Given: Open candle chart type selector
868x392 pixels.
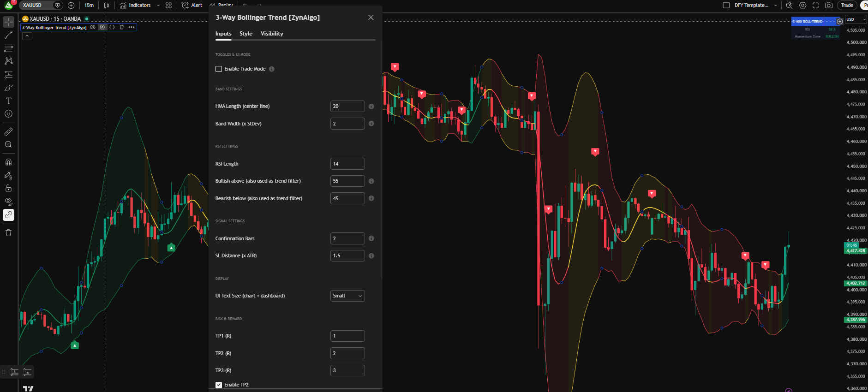Looking at the screenshot, I should click(x=107, y=5).
